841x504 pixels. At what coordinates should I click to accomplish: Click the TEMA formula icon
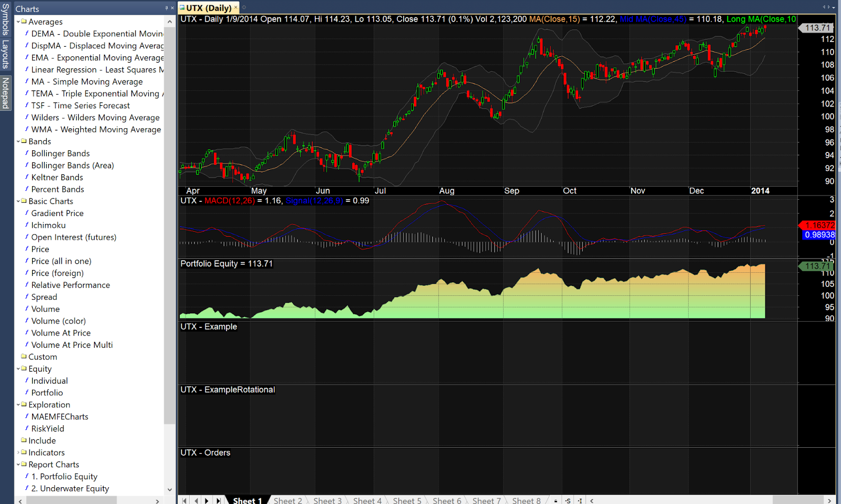[x=27, y=94]
